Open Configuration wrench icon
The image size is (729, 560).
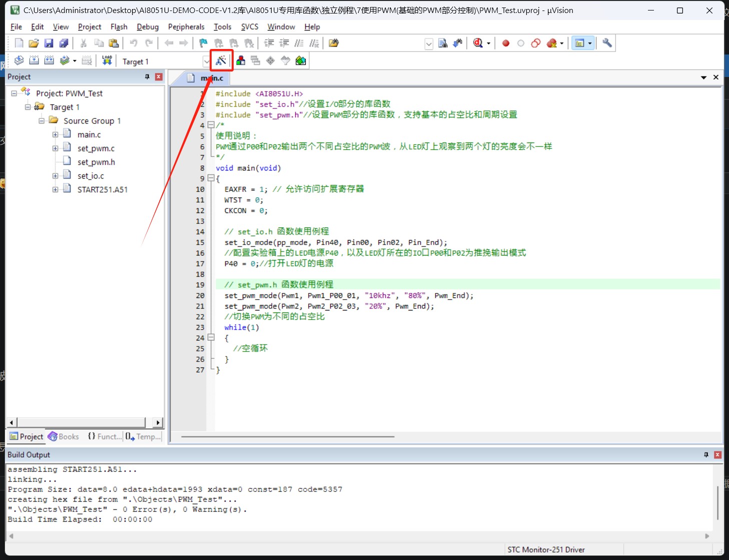607,43
